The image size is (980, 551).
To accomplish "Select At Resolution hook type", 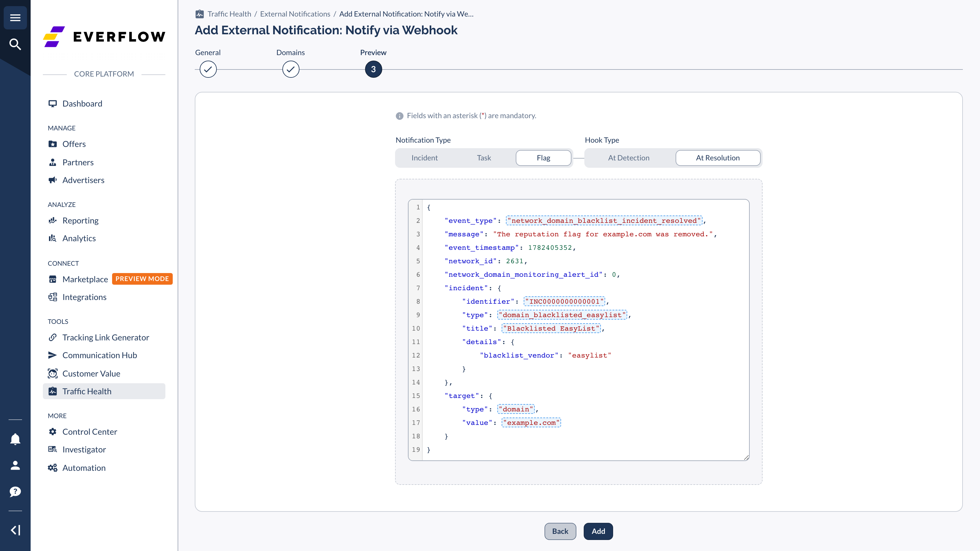I will (x=718, y=158).
